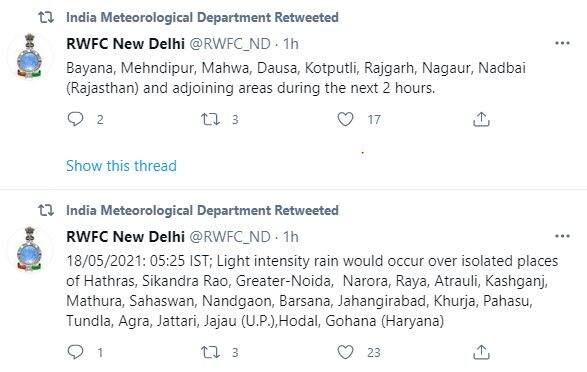587x372 pixels.
Task: Open more options for the second tweet
Action: pos(562,236)
